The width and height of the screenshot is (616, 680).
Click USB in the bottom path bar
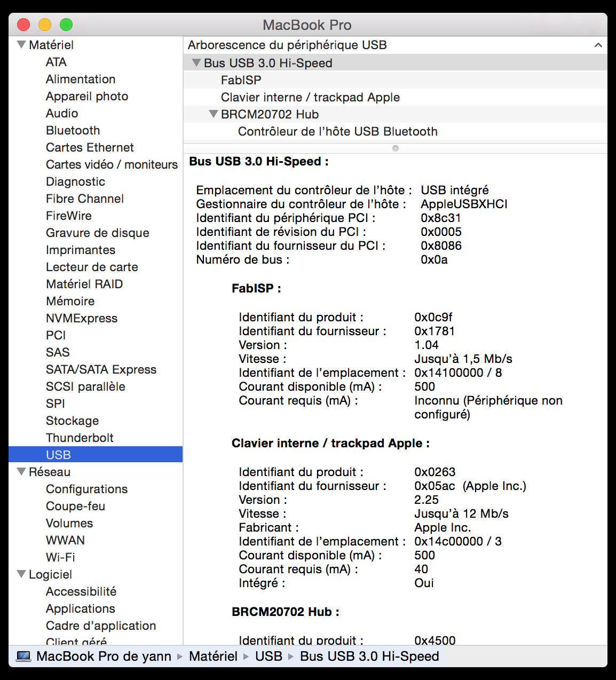(268, 657)
